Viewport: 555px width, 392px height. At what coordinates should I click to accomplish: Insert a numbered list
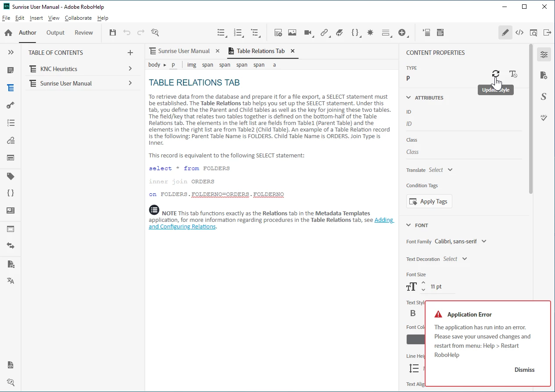click(238, 32)
